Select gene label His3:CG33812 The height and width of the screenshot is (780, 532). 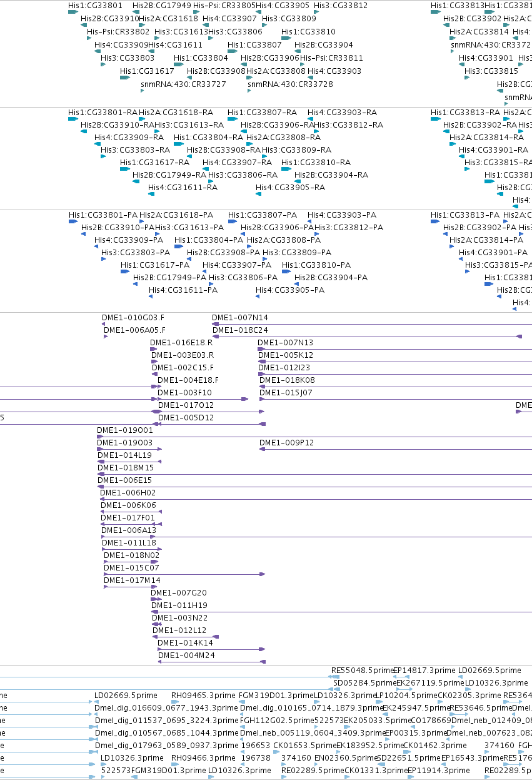point(341,6)
